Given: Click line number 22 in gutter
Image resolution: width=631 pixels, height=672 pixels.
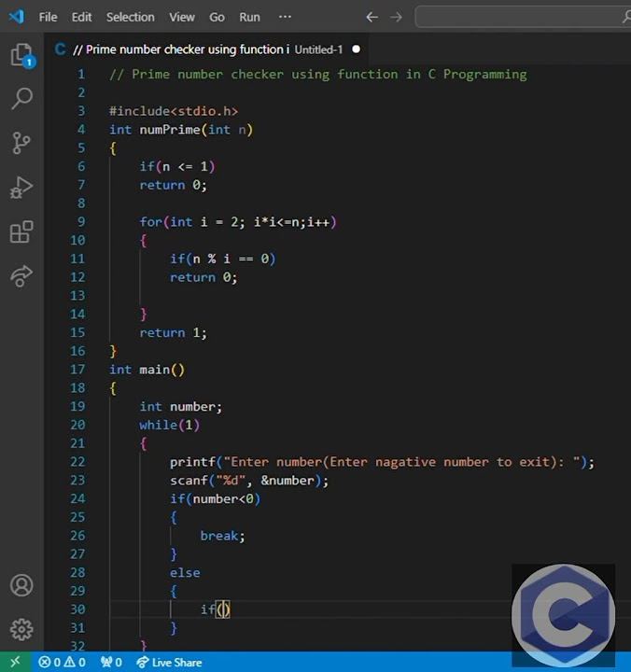Looking at the screenshot, I should tap(77, 462).
